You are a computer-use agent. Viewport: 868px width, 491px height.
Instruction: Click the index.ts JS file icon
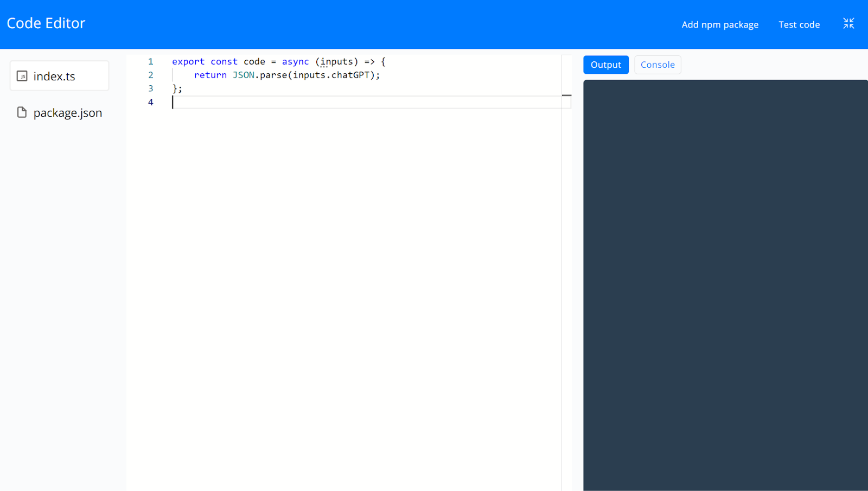click(22, 76)
